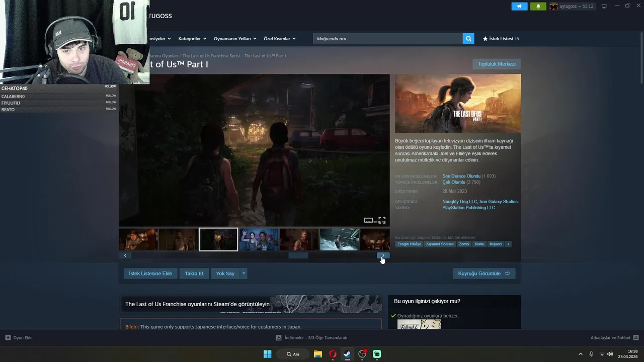
Task: Select the Korku tag
Action: (x=479, y=244)
